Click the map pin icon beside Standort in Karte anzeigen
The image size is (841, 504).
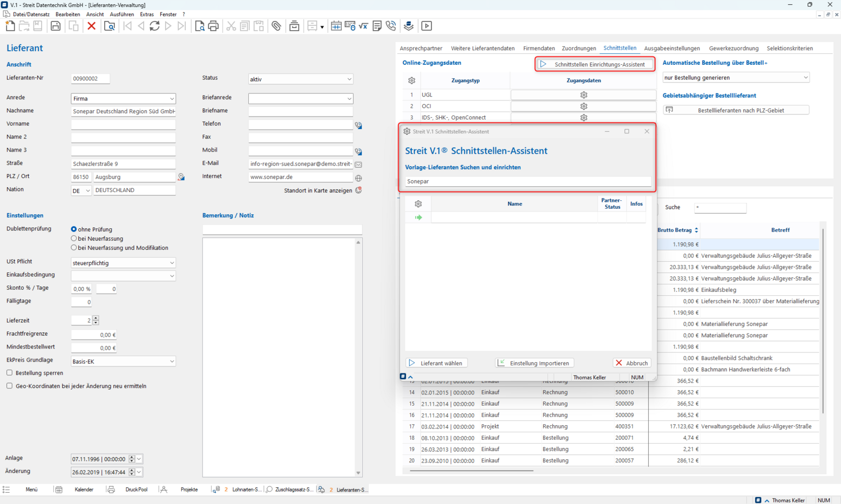(x=358, y=190)
